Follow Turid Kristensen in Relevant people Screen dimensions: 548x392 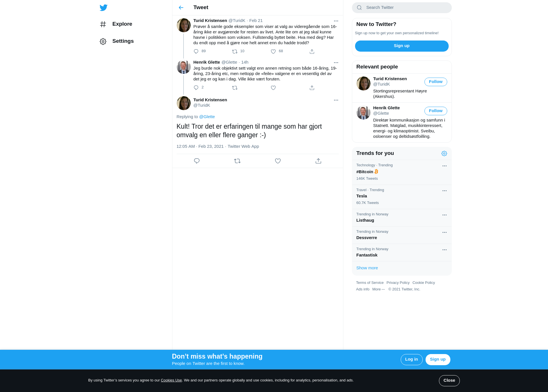click(436, 82)
